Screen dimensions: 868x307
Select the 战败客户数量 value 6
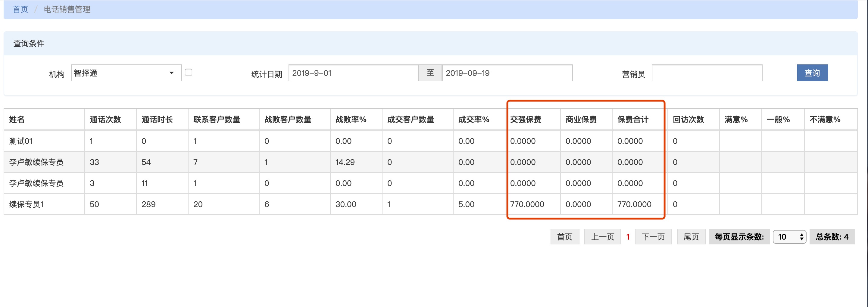coord(267,204)
